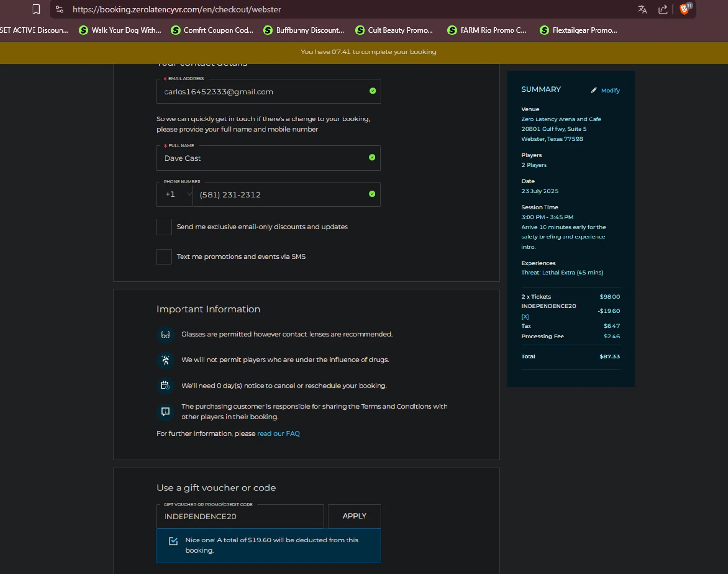This screenshot has height=574, width=728.
Task: Open the Comfrt Coupon Cod... bookmark
Action: pos(212,30)
